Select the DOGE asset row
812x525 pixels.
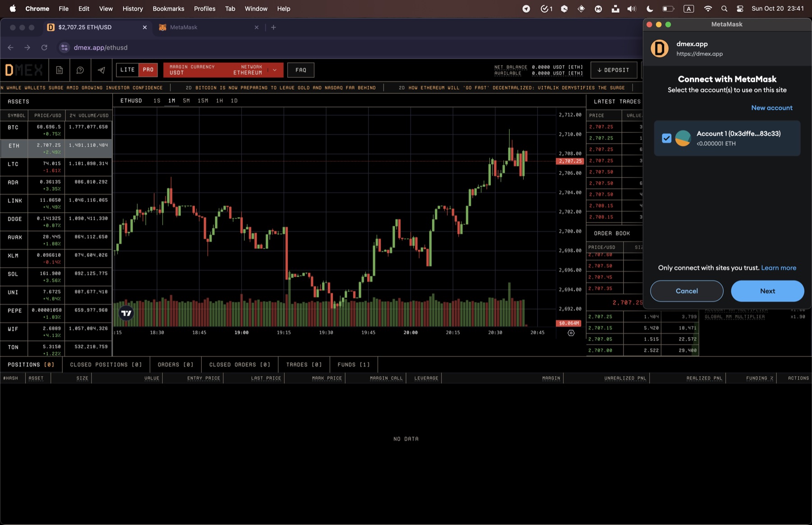56,222
